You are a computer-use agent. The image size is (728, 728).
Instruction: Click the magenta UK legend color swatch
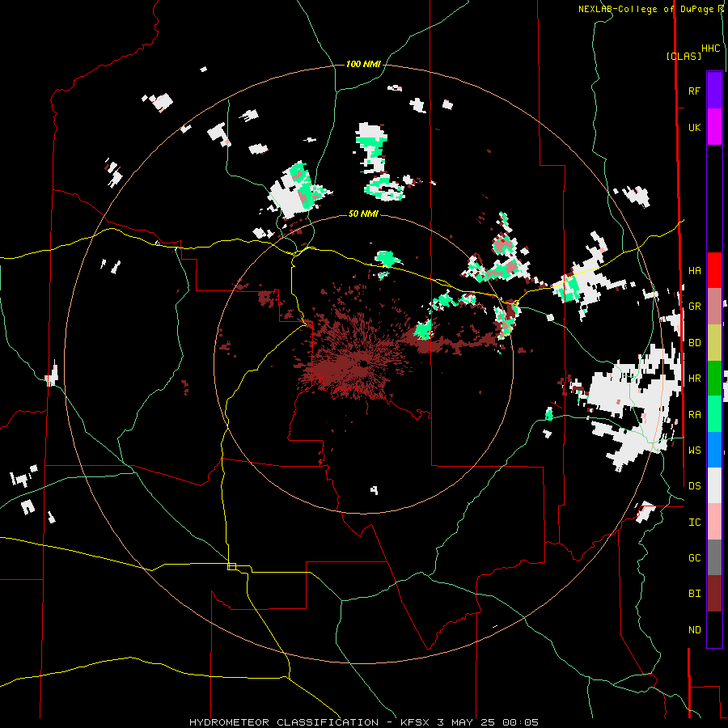point(714,127)
